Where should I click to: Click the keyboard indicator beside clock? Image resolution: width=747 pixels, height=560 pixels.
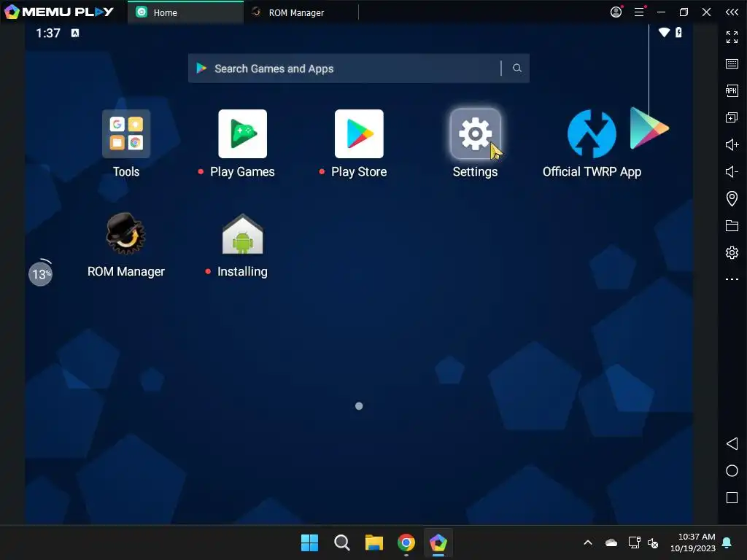(x=75, y=33)
